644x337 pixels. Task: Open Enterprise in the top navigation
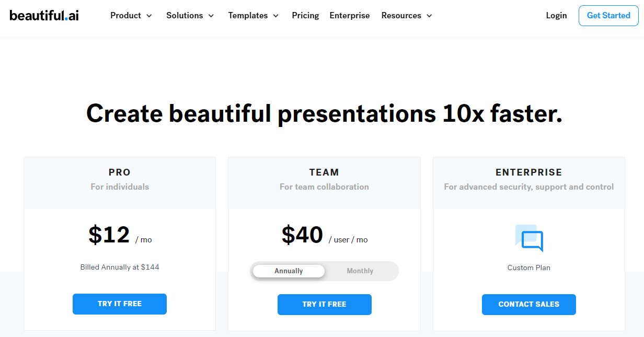coord(349,16)
